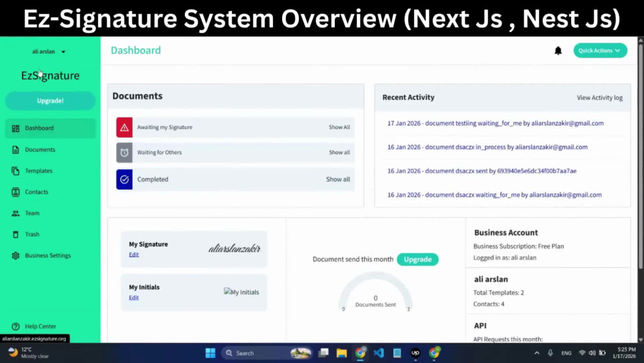Open the notepad app in taskbar

pos(397,353)
